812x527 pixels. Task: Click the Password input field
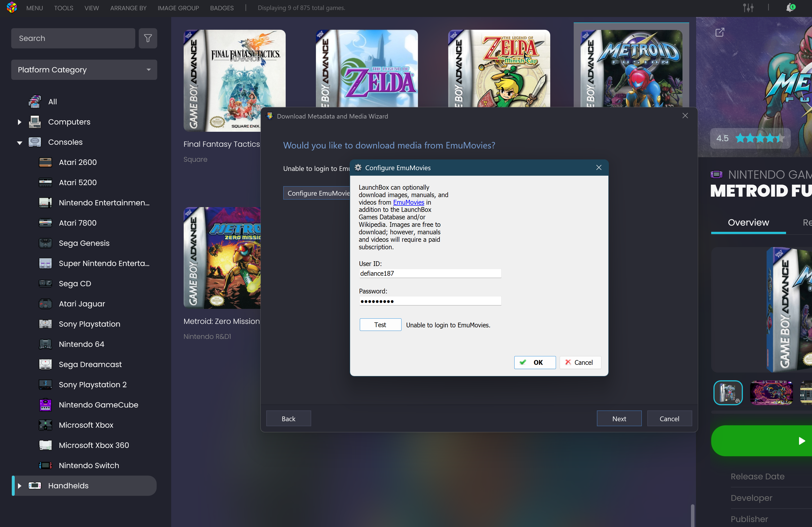tap(430, 301)
